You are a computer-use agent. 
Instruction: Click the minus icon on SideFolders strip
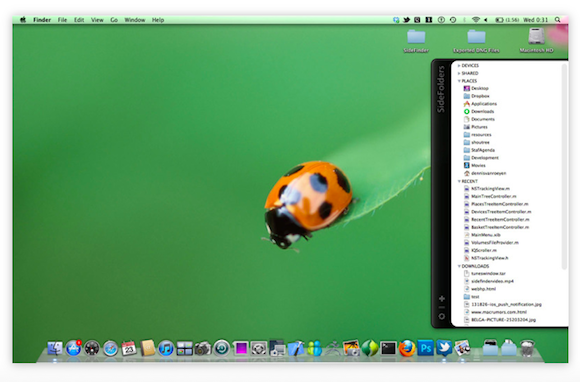click(442, 307)
